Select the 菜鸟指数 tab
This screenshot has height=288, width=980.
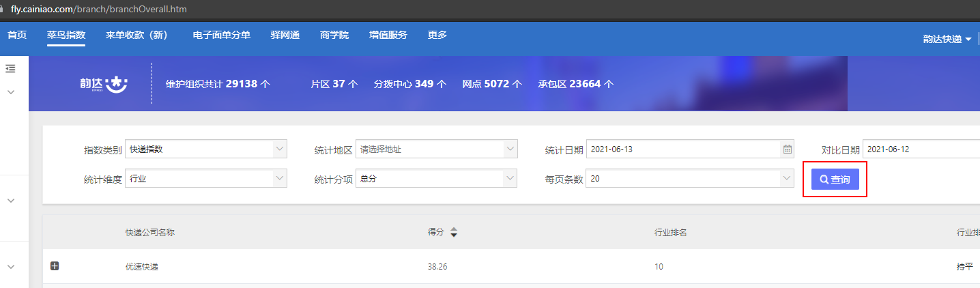click(x=66, y=35)
